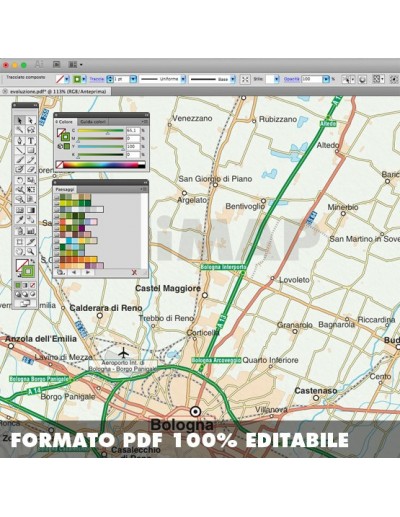Screen dimensions: 400x517
Task: Switch to the Guida colori tab
Action: click(x=93, y=122)
